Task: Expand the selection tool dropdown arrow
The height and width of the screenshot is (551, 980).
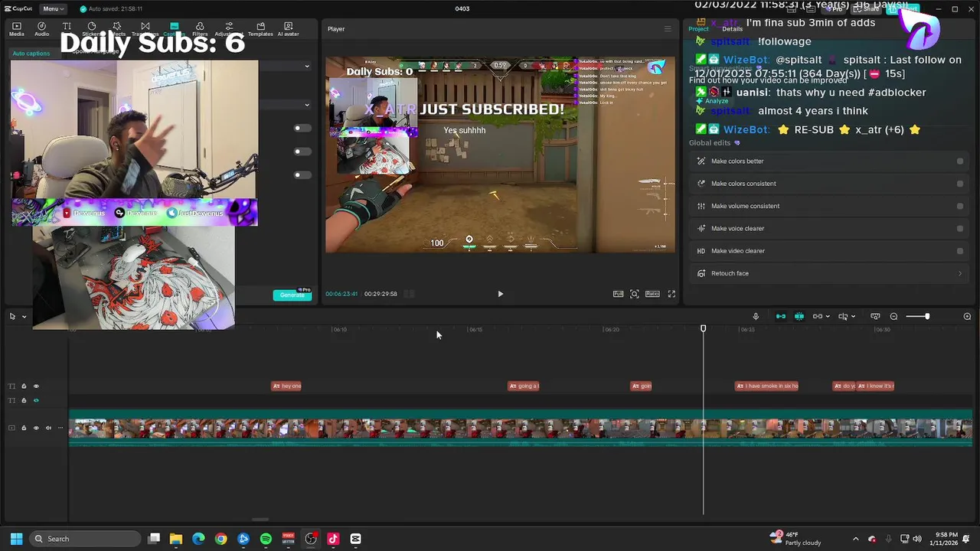Action: click(24, 316)
